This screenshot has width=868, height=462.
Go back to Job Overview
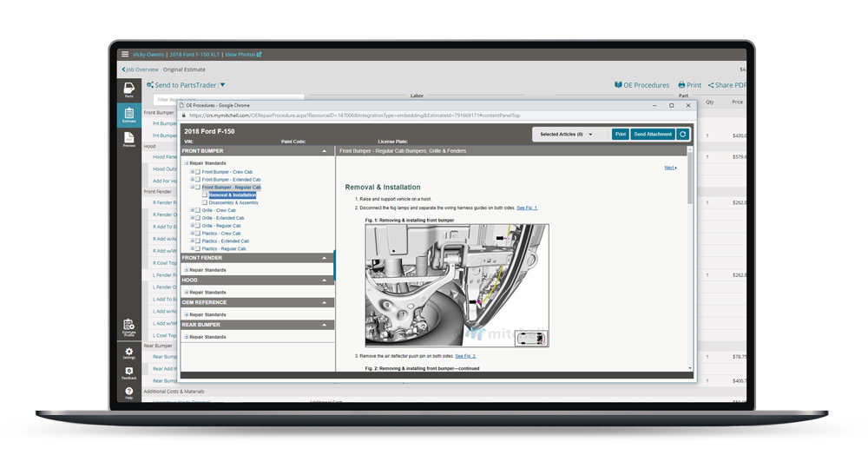139,69
